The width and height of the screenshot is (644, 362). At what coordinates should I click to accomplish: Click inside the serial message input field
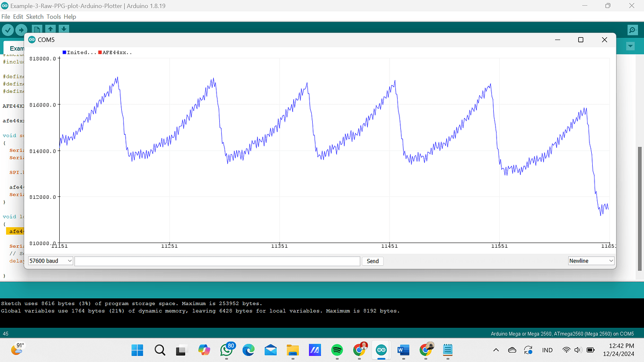point(217,261)
